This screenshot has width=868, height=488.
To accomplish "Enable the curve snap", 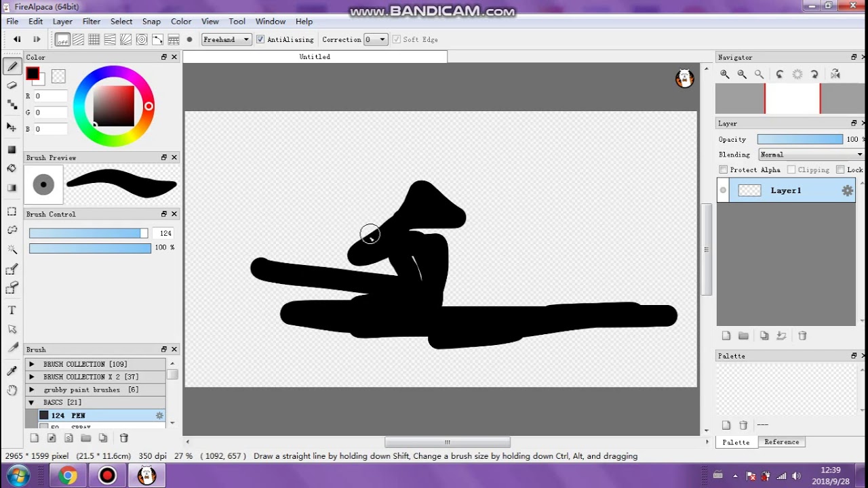I will 157,39.
